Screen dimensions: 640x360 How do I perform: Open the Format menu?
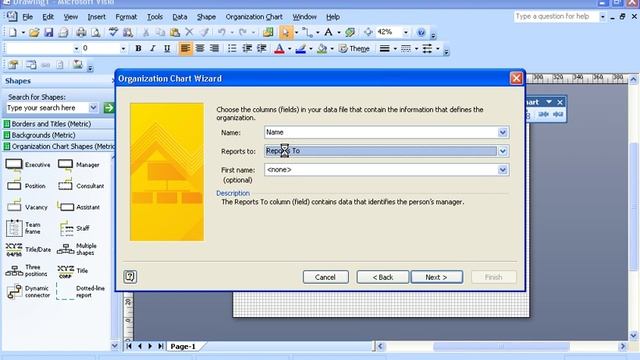pyautogui.click(x=126, y=17)
